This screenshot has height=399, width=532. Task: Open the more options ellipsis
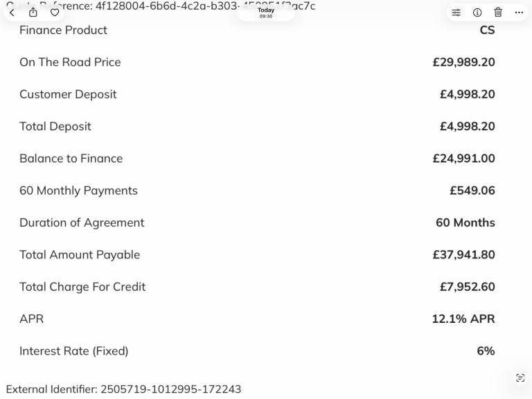click(519, 12)
